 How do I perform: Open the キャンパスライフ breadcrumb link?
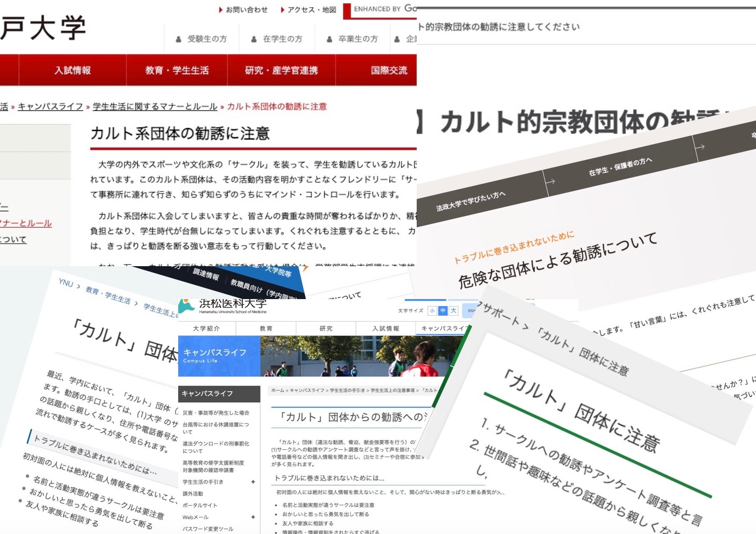point(50,107)
